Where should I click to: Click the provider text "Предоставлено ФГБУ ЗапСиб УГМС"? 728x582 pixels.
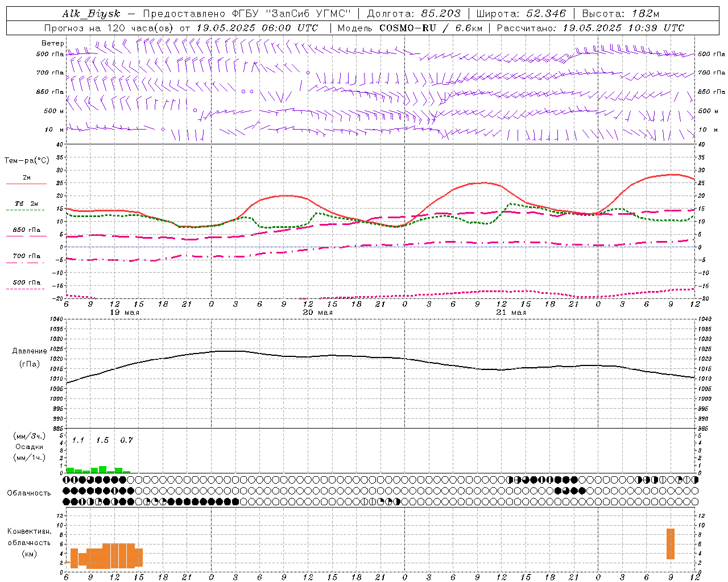[x=247, y=14]
